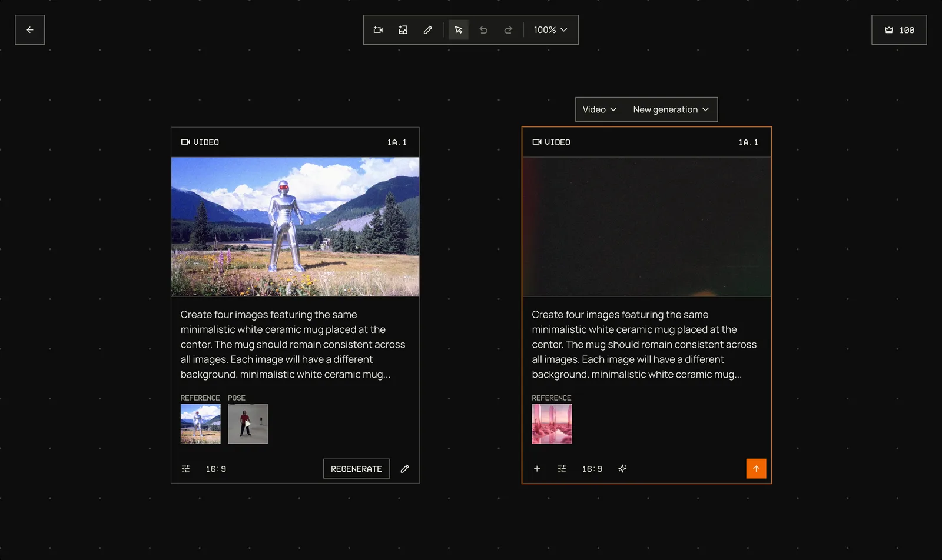Image resolution: width=942 pixels, height=560 pixels.
Task: Open settings sliders in left video card
Action: pos(185,469)
